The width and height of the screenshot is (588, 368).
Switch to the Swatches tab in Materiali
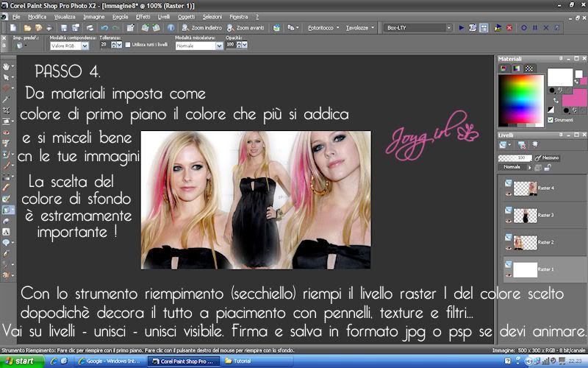528,68
